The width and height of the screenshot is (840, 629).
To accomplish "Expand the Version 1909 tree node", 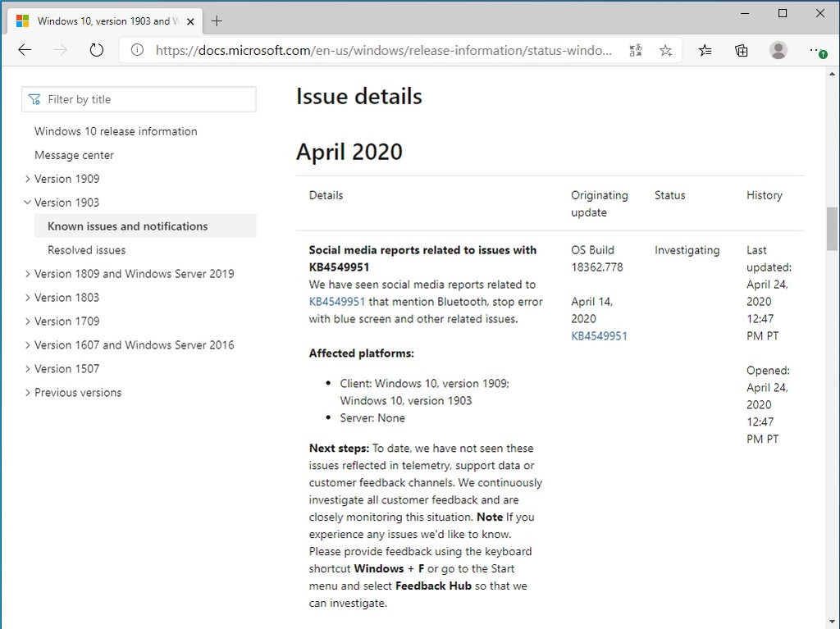I will pos(28,179).
